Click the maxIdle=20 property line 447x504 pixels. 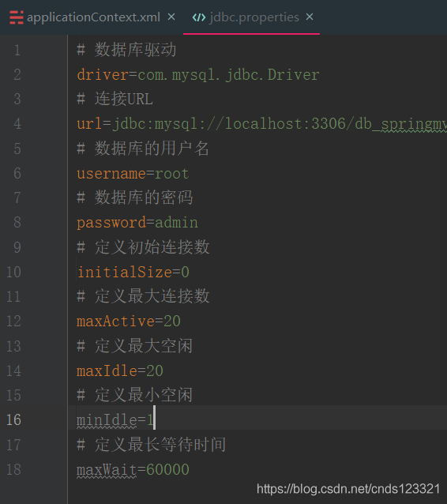(120, 371)
